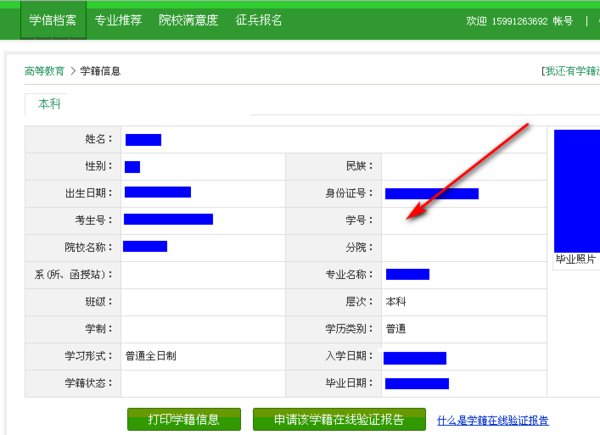The image size is (600, 435).
Task: Select the 本科 tab
Action: pos(49,104)
